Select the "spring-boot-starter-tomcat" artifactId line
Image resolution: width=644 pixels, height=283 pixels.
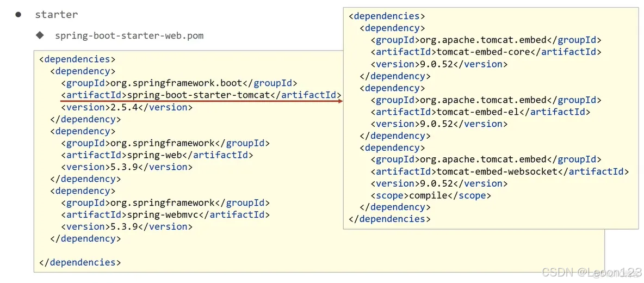[x=201, y=95]
